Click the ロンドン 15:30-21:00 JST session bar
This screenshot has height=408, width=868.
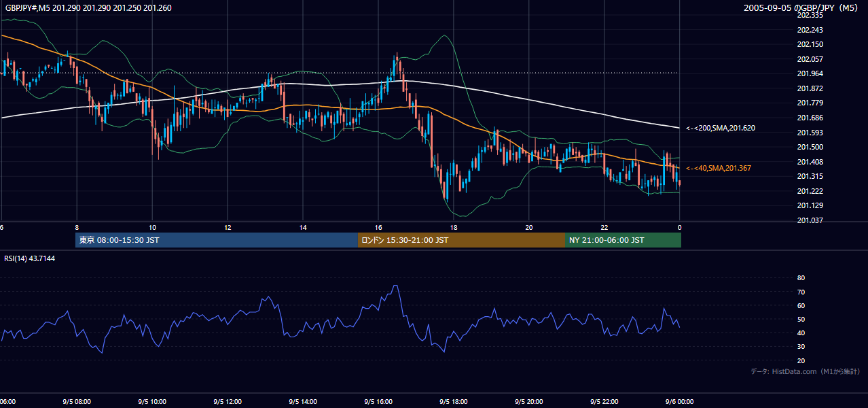pos(461,240)
